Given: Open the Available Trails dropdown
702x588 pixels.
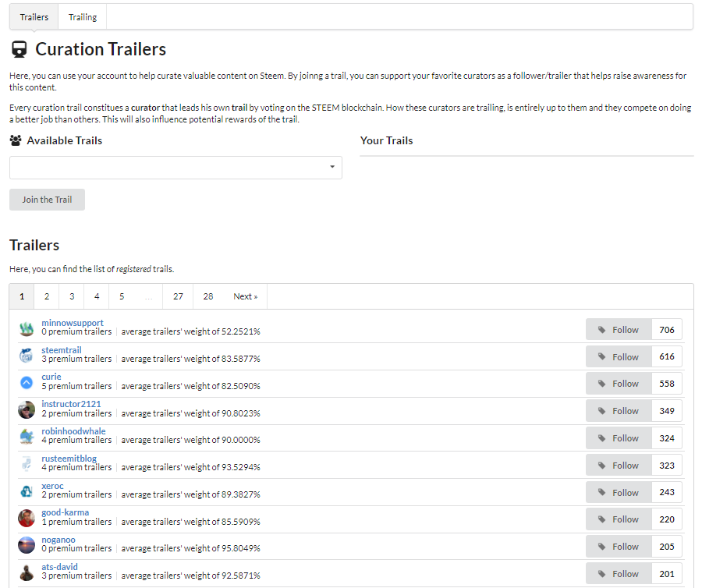Looking at the screenshot, I should pos(175,168).
